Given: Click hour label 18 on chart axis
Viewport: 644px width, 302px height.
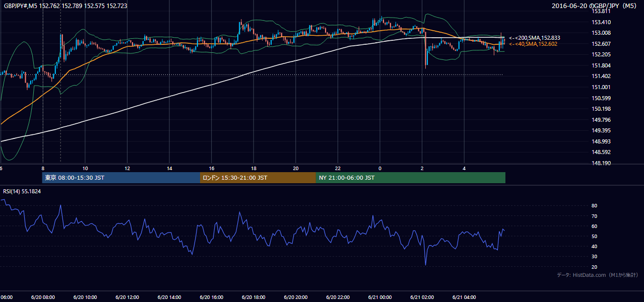Looking at the screenshot, I should 254,169.
